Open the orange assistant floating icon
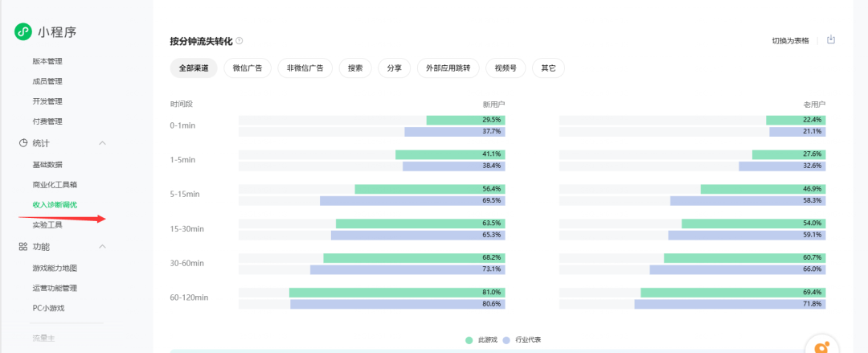Image resolution: width=868 pixels, height=353 pixels. [x=821, y=348]
